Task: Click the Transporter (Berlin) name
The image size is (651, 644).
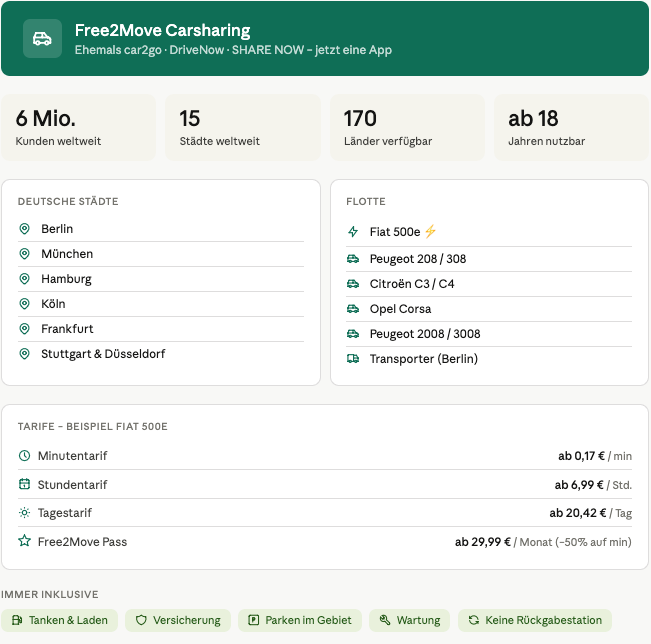Action: pyautogui.click(x=423, y=359)
